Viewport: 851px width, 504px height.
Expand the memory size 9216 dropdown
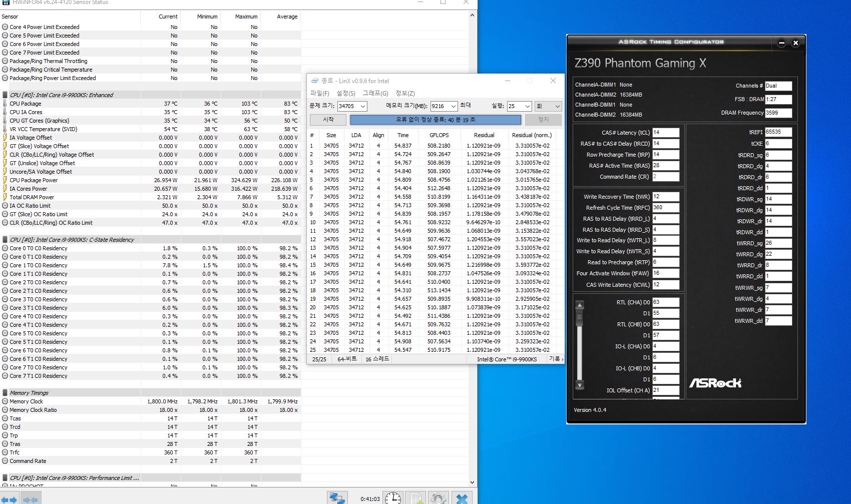[453, 106]
